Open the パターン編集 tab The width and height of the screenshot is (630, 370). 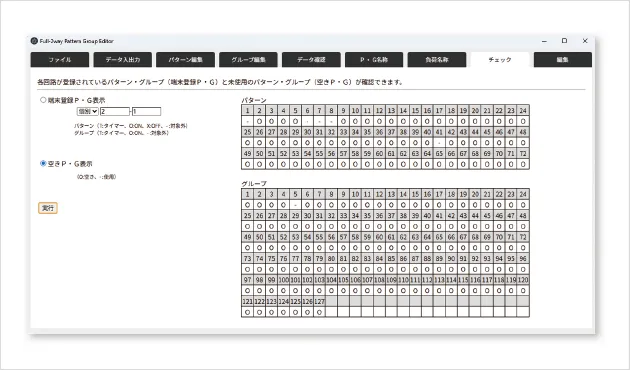pyautogui.click(x=186, y=59)
